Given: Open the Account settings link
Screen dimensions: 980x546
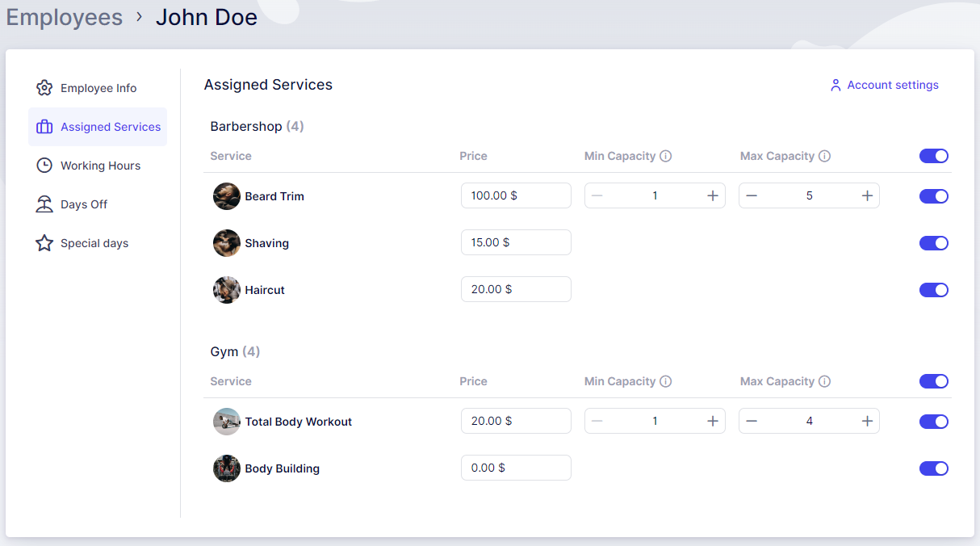Looking at the screenshot, I should click(892, 85).
